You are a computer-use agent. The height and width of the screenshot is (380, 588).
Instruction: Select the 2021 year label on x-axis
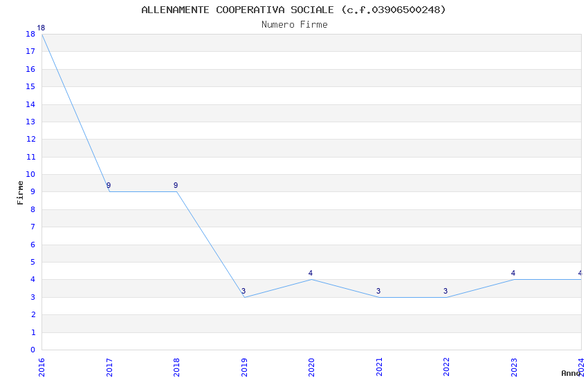(x=379, y=367)
